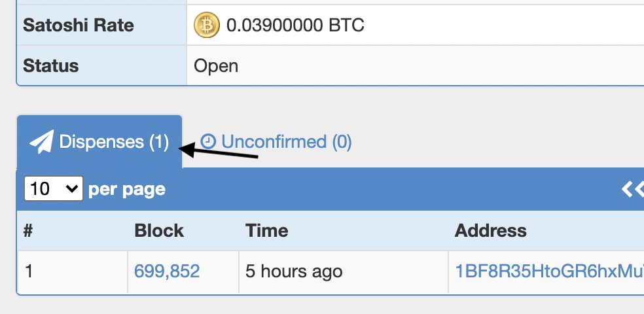Select the 5 hours ago time cell
The image size is (644, 314).
[x=344, y=271]
